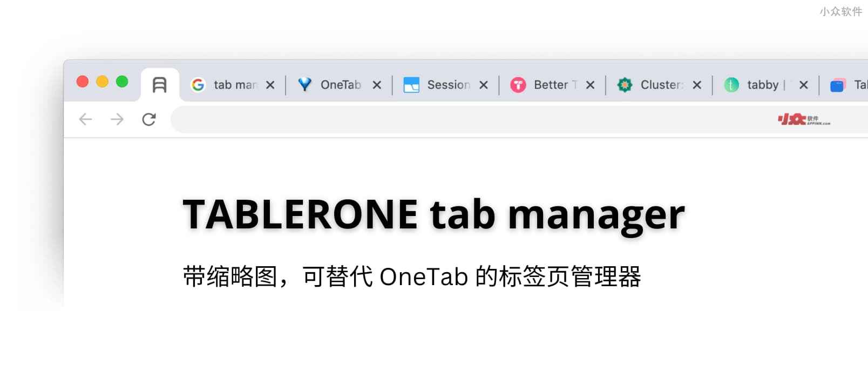Go forward with the right arrow

tap(117, 119)
